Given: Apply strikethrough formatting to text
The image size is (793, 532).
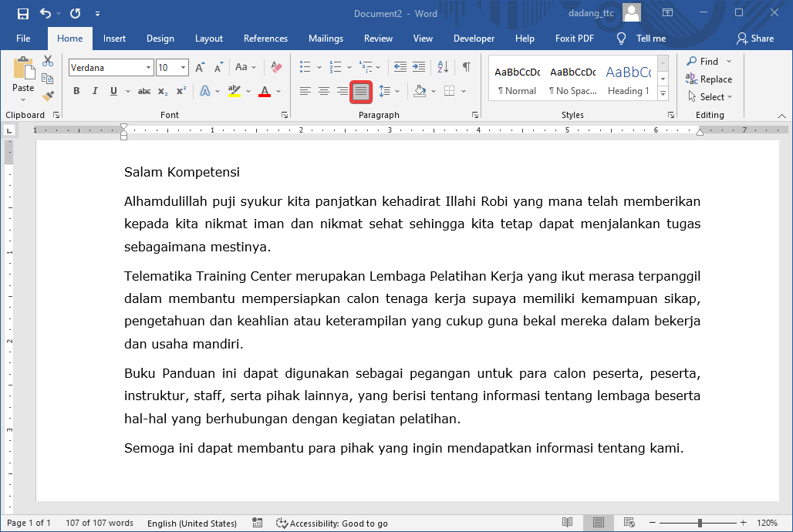Looking at the screenshot, I should click(143, 91).
